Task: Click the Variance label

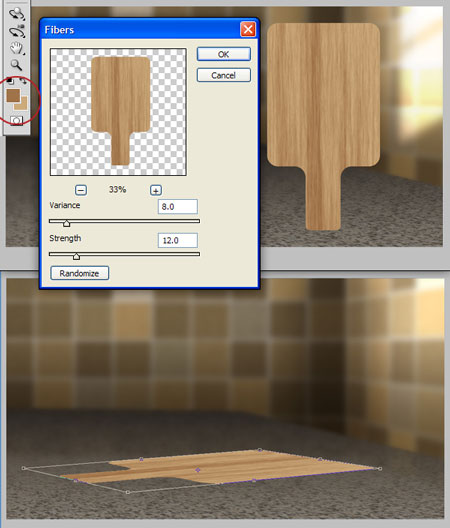Action: click(65, 205)
